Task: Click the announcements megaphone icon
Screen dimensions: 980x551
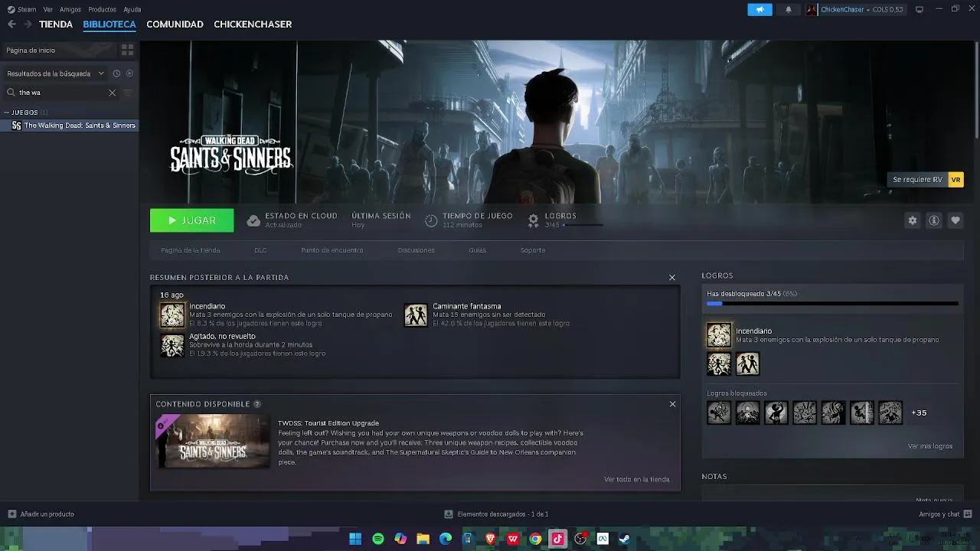Action: click(759, 9)
